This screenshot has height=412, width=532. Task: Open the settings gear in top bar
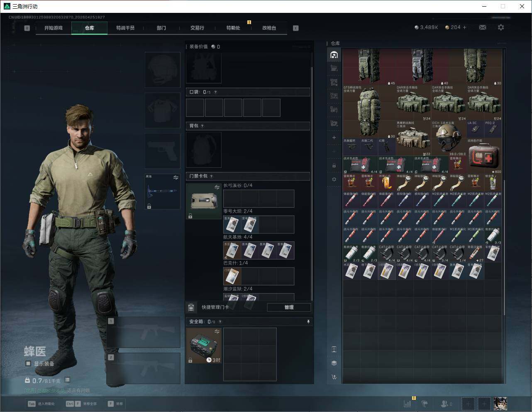click(x=501, y=27)
